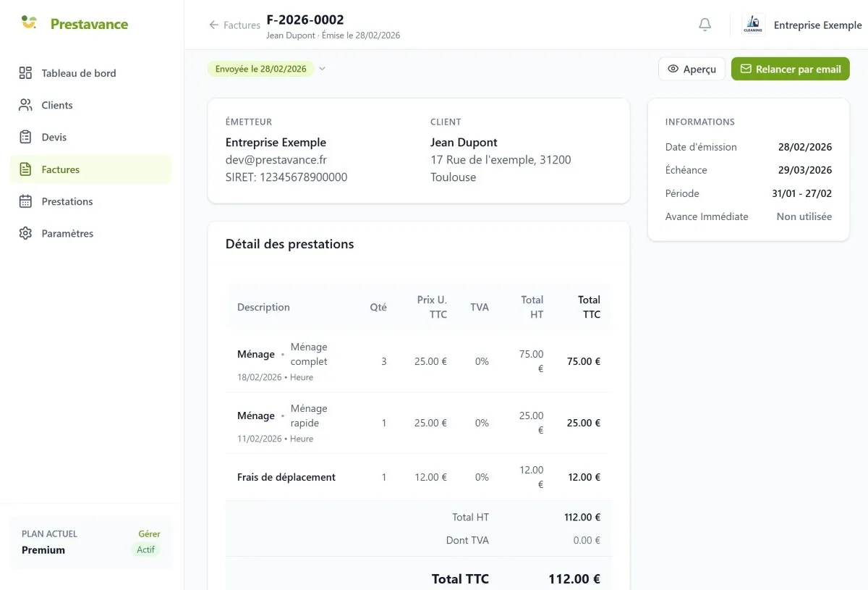Click the Aperçu preview button
This screenshot has width=868, height=590.
click(692, 69)
